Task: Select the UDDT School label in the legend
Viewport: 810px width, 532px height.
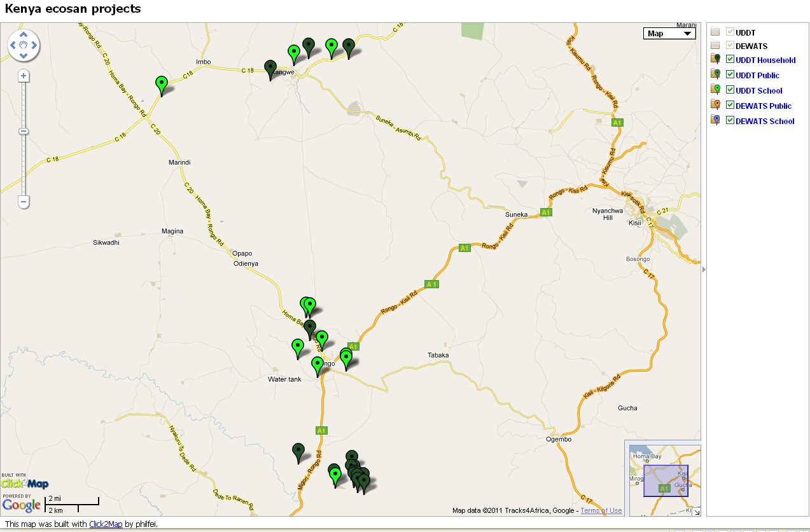Action: (x=760, y=90)
